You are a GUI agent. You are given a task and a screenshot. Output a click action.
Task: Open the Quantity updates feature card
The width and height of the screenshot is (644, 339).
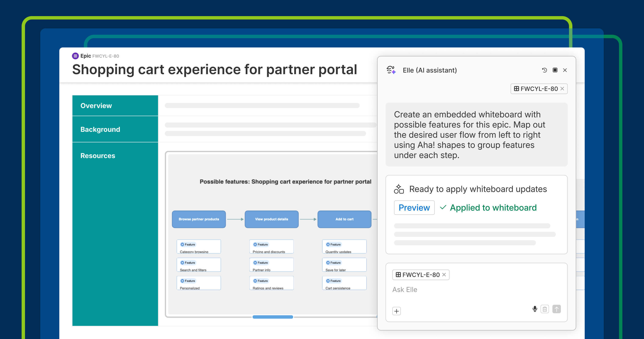(x=344, y=247)
